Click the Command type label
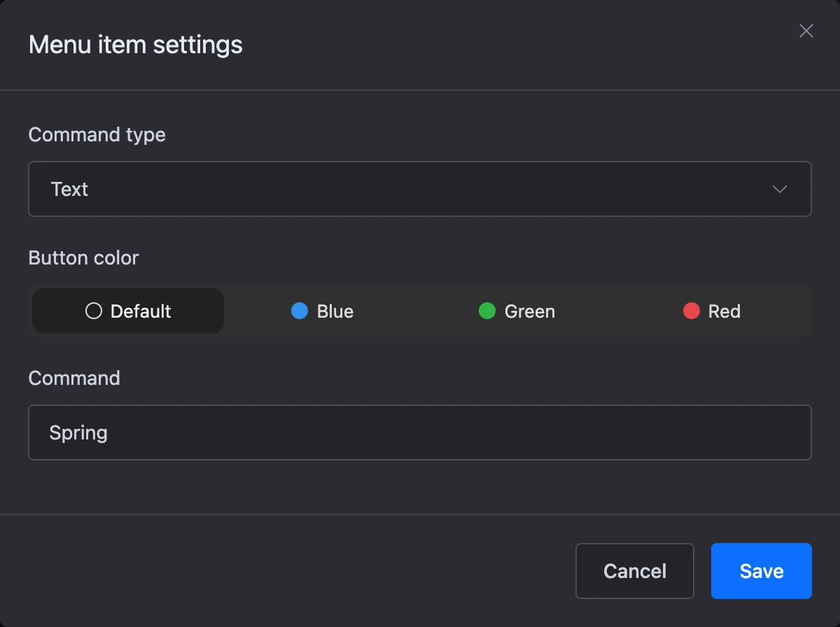Image resolution: width=840 pixels, height=627 pixels. click(x=97, y=134)
